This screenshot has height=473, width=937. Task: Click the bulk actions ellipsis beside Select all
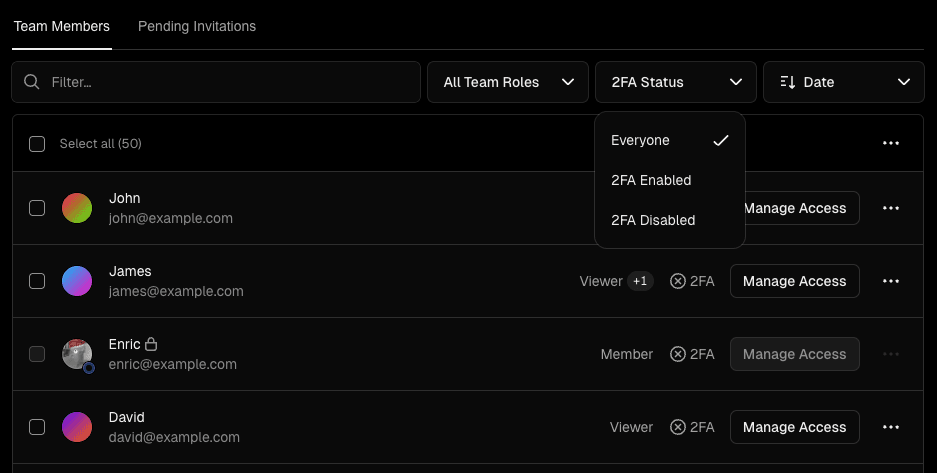coord(891,143)
